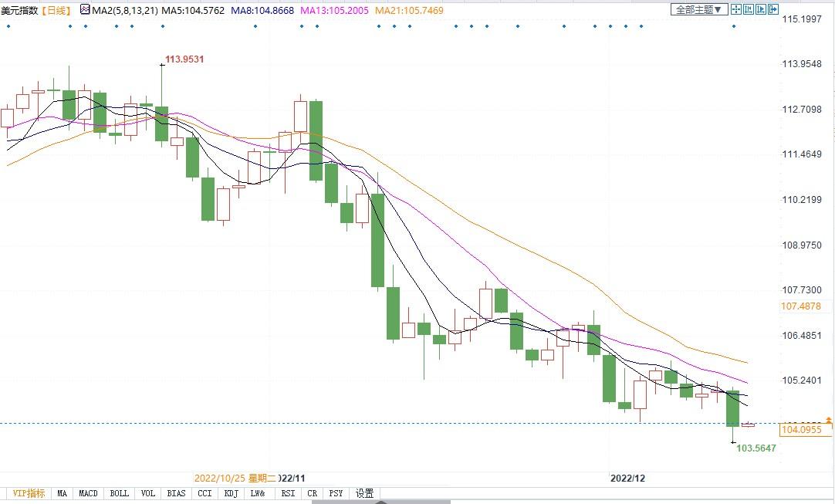The width and height of the screenshot is (835, 504).
Task: Click the play-forward chart icon
Action: pos(762,9)
